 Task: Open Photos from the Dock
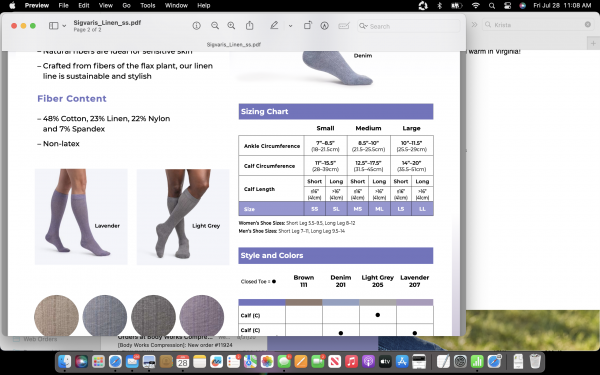tap(267, 361)
